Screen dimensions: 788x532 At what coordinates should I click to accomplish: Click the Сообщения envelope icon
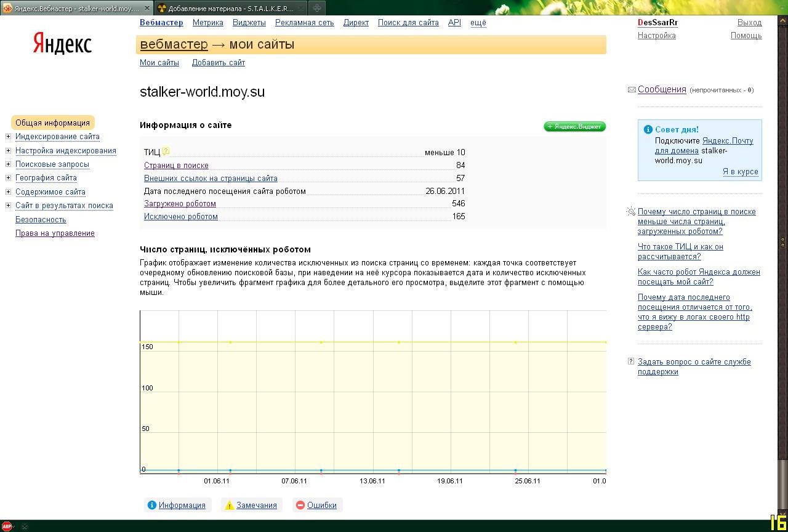(632, 90)
